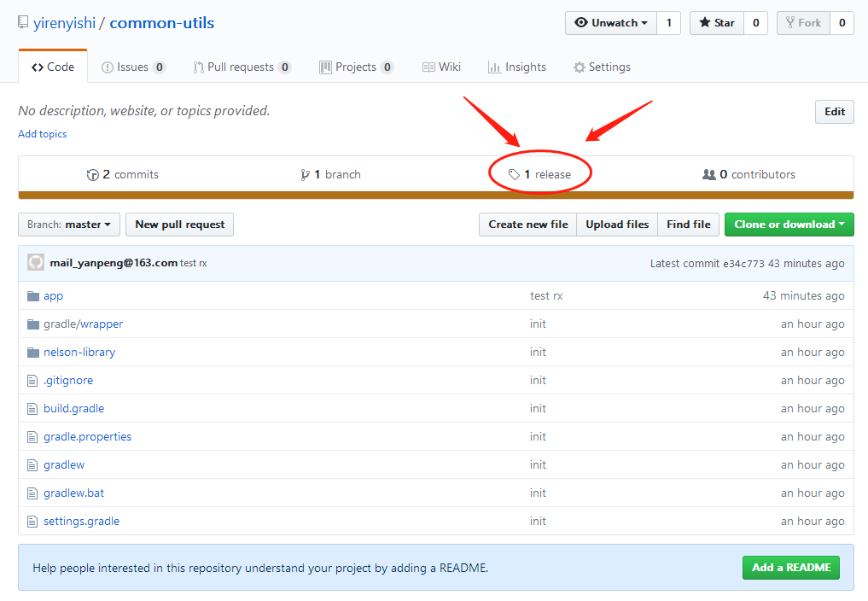Click the folder icon for gradle/wrapper
The image size is (868, 601).
point(33,324)
